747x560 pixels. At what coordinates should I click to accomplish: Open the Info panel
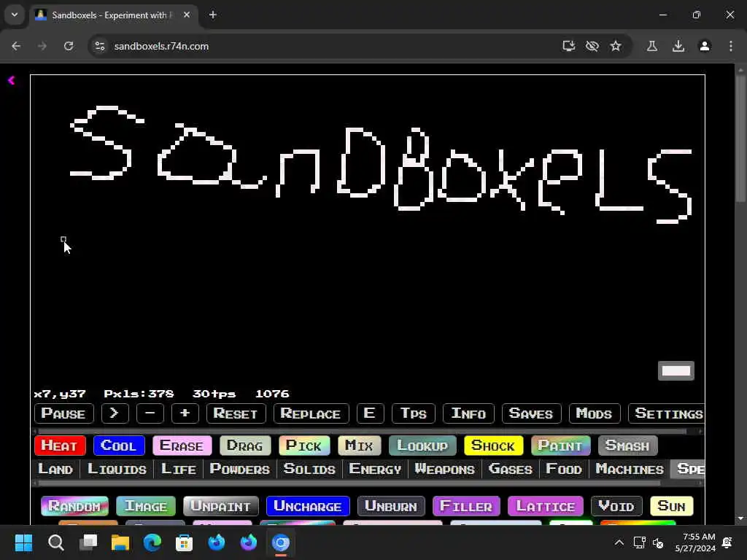click(x=468, y=413)
